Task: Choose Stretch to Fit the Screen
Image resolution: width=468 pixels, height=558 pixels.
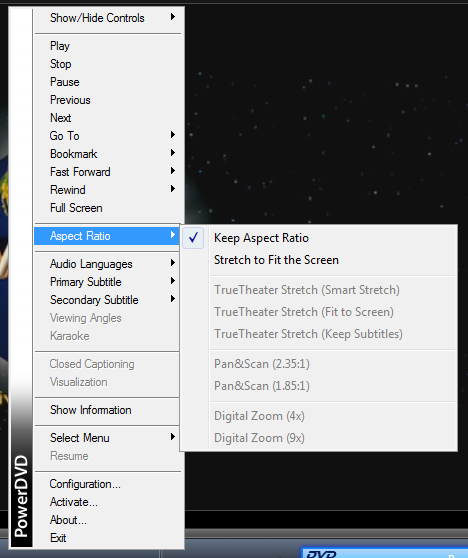Action: 319,260
